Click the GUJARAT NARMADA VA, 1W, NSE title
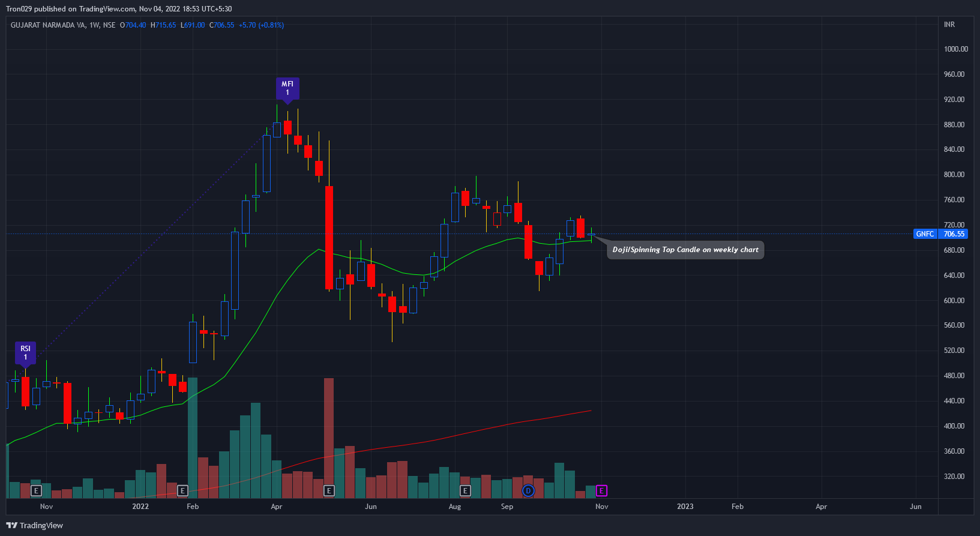 [x=63, y=25]
